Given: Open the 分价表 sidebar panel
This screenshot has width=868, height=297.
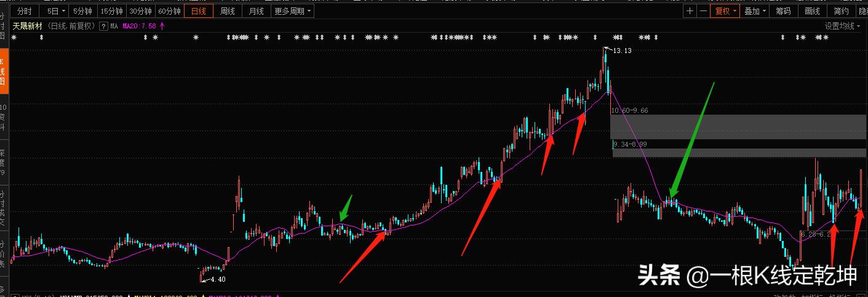Looking at the screenshot, I should [x=4, y=254].
